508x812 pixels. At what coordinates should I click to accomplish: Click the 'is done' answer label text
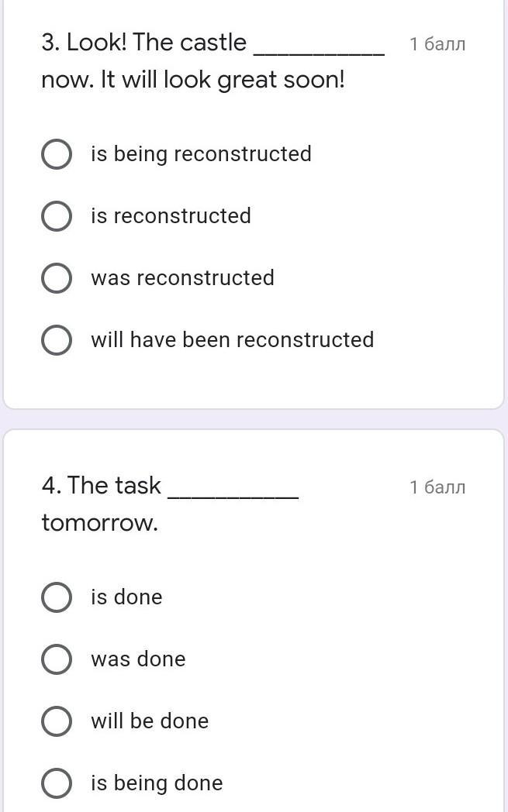click(x=126, y=597)
